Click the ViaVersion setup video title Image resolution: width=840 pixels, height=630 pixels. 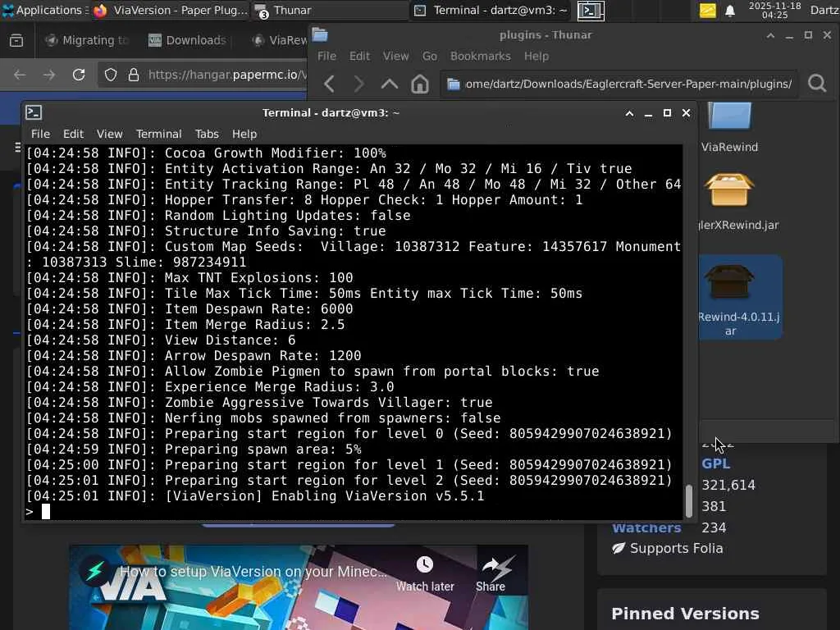click(x=253, y=572)
